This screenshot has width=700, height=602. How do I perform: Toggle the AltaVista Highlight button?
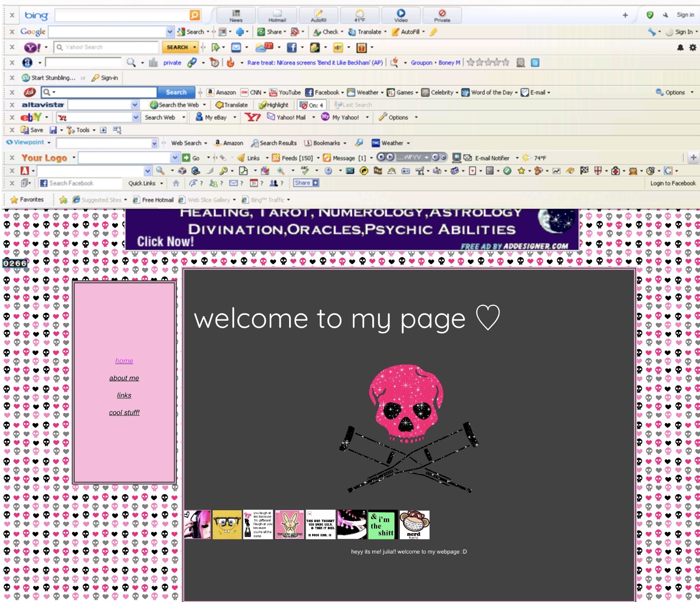(x=274, y=105)
